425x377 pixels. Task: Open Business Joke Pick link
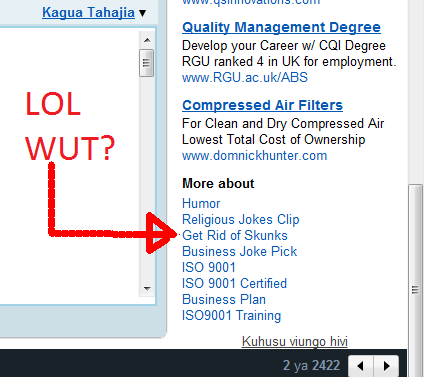[x=239, y=251]
